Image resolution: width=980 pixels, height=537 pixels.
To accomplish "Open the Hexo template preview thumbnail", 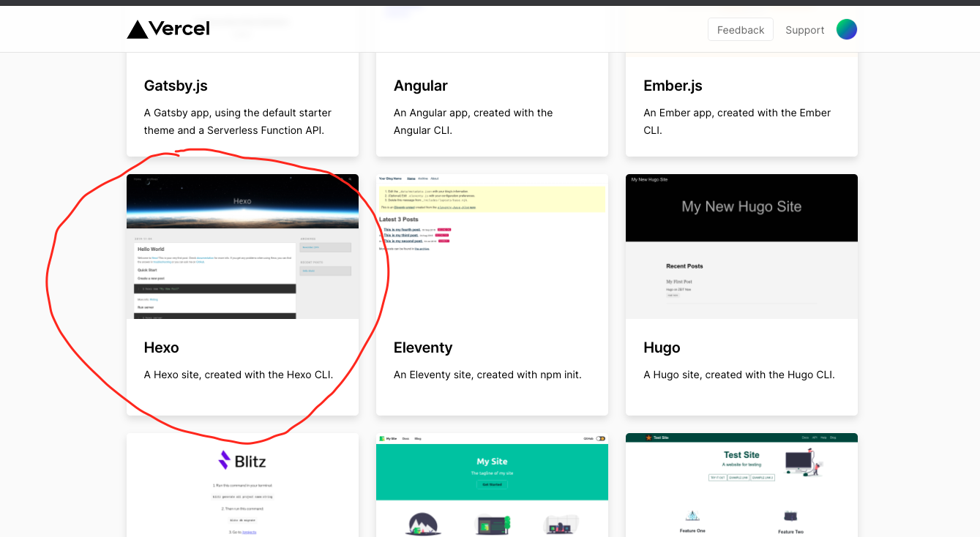I will (242, 247).
